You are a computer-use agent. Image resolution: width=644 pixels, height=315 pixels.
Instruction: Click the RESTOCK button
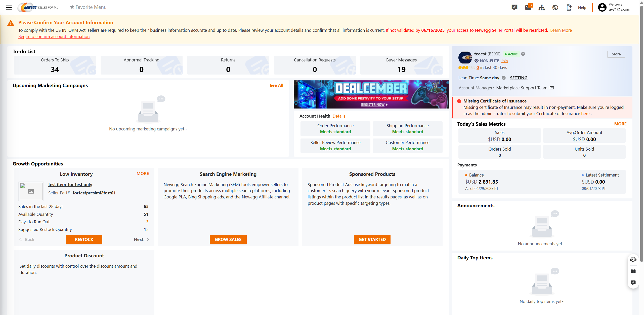point(84,239)
